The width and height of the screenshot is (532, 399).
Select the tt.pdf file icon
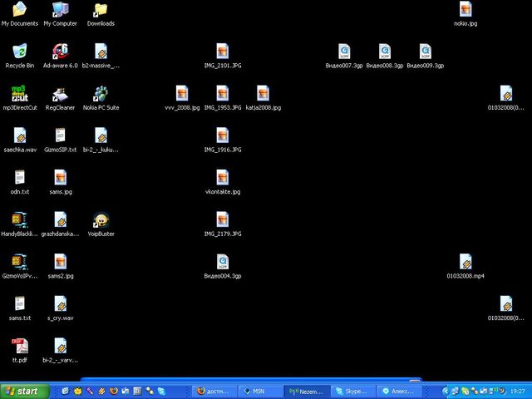pos(19,346)
